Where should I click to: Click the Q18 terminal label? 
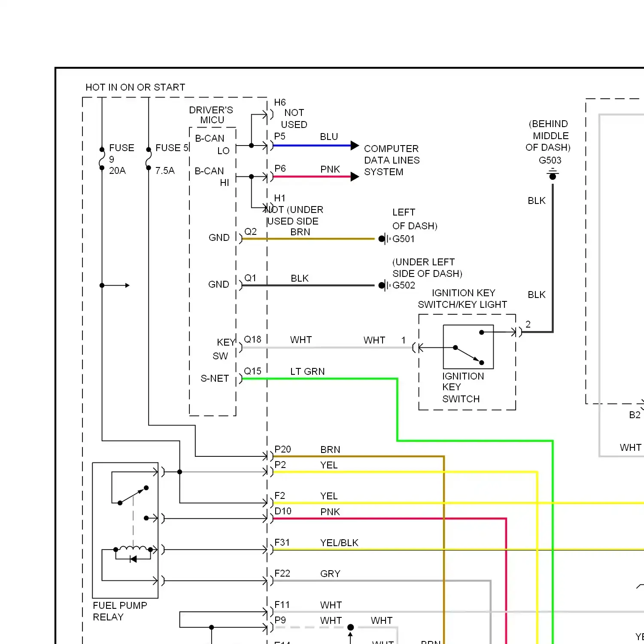tap(252, 339)
